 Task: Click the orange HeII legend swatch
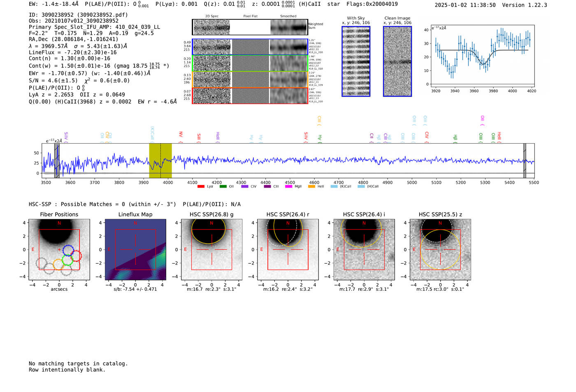(311, 187)
